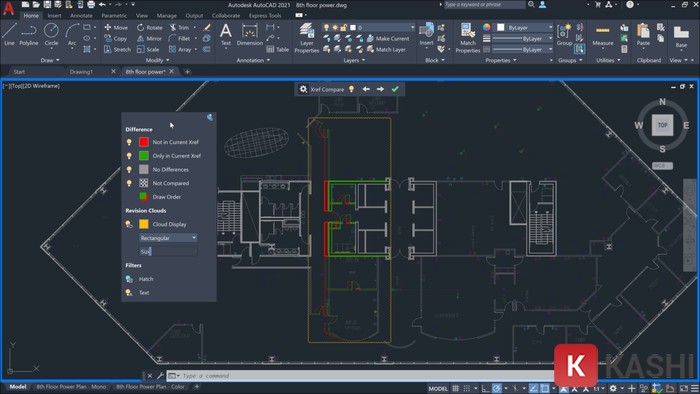Open the Rectangular cloud shape dropdown
700x394 pixels.
click(168, 238)
